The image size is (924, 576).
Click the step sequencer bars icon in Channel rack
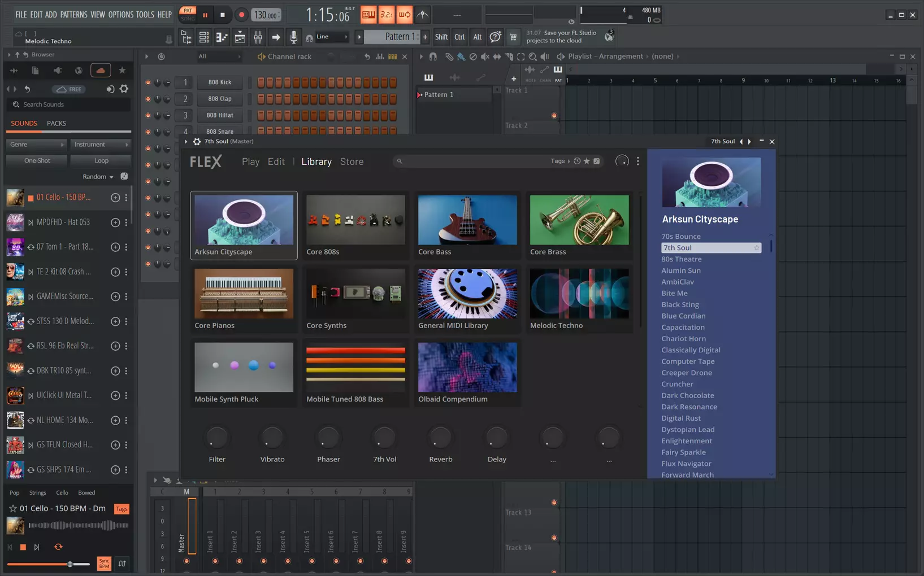[x=392, y=56]
